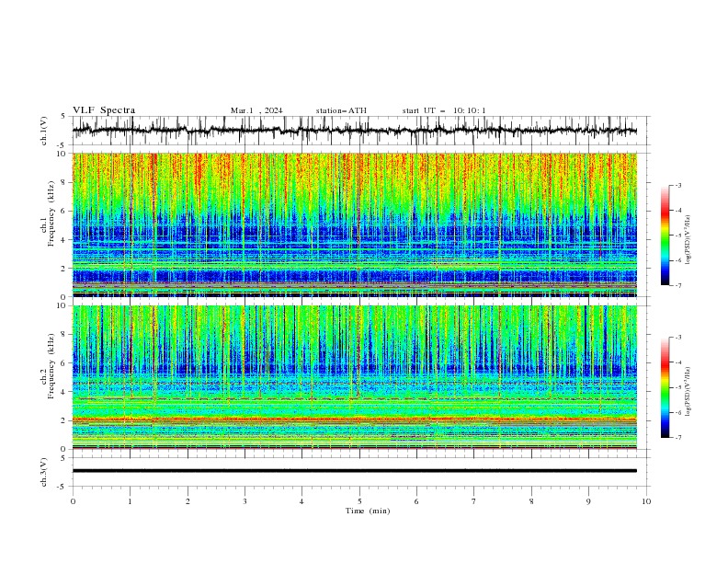
Task: Click the ch.1 voltage waveform trace
Action: click(354, 131)
